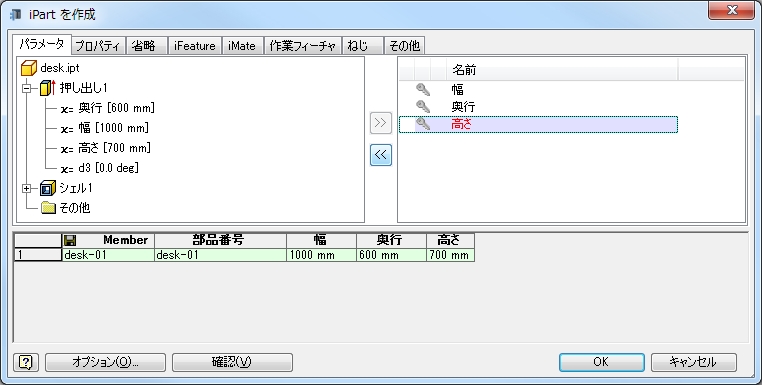Select the desk.ipt root node label
Screen dimensions: 762x385
click(60, 68)
